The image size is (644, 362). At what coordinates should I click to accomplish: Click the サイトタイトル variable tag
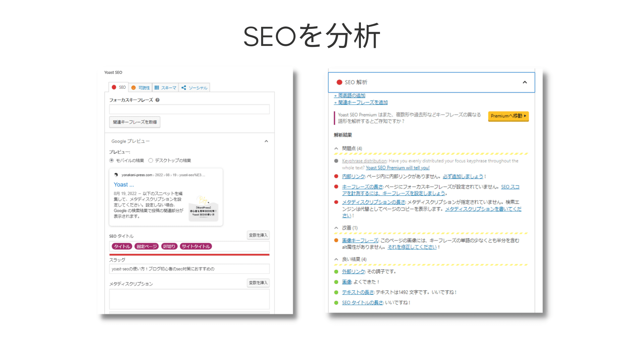tap(196, 246)
